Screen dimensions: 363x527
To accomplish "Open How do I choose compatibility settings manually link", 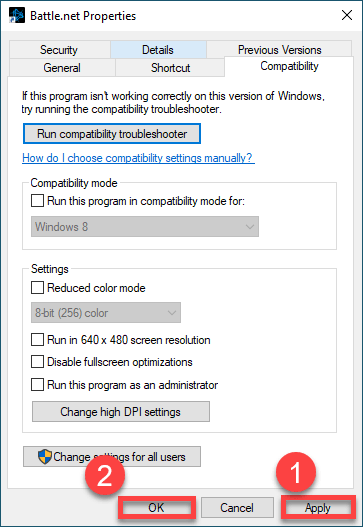I will point(138,158).
